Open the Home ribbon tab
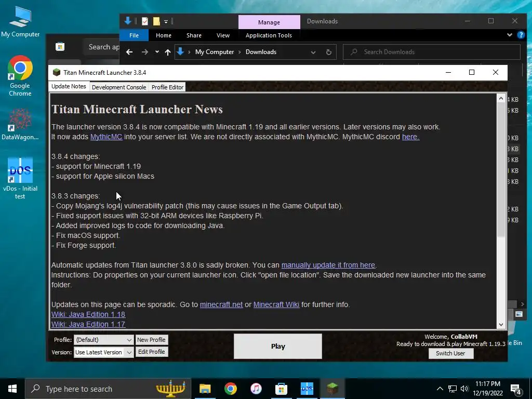This screenshot has height=399, width=532. coord(164,35)
